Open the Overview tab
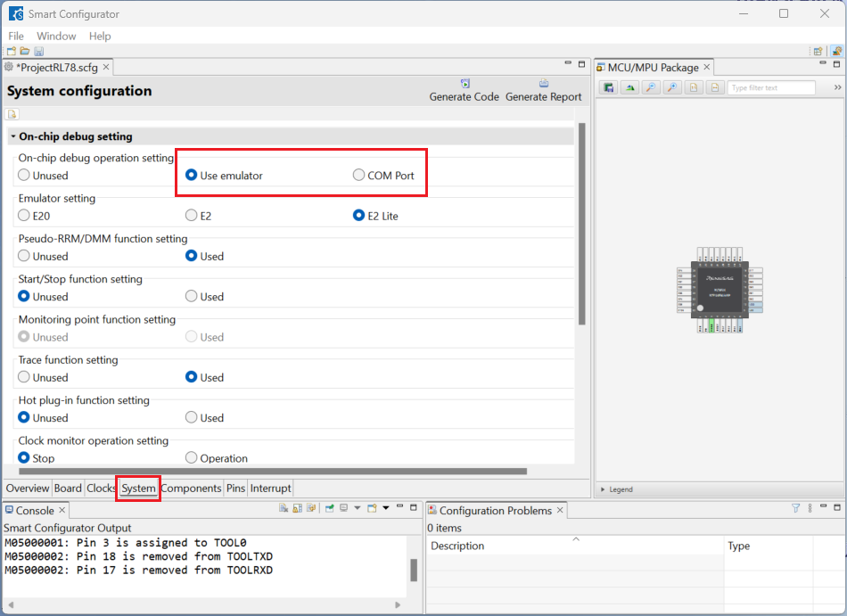The height and width of the screenshot is (616, 847). 28,488
